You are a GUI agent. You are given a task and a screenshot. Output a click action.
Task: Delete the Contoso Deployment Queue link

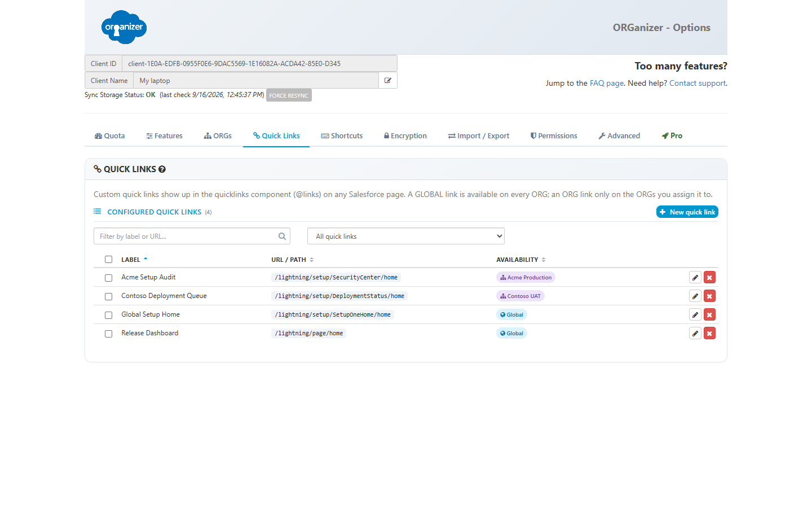click(709, 296)
